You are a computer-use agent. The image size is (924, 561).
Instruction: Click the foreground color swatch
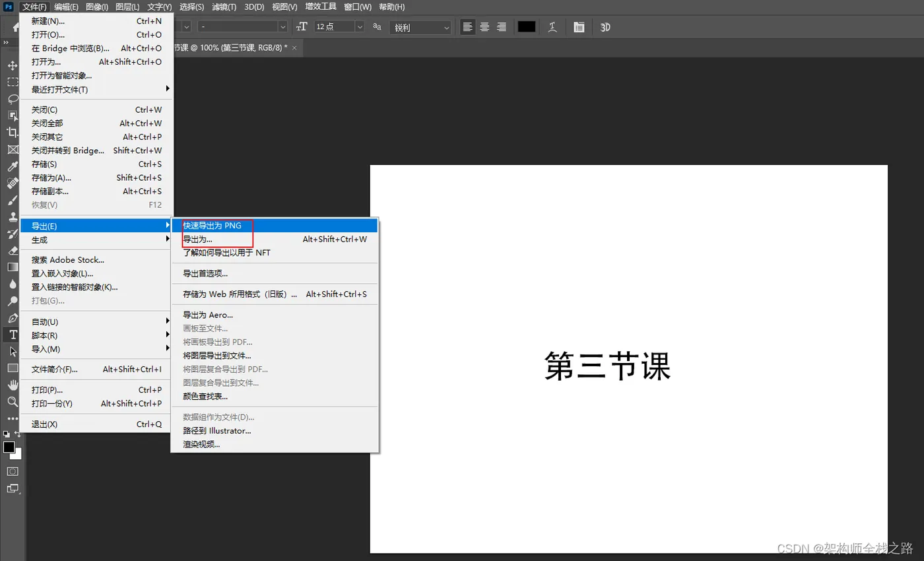point(9,447)
